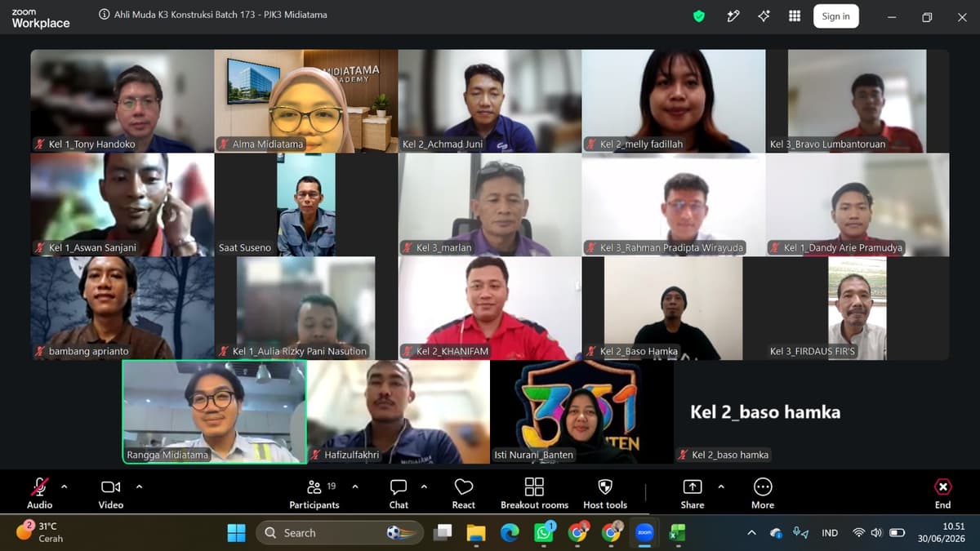Open the AI Companion sparkle icon
Viewport: 980px width, 551px height.
(x=764, y=16)
